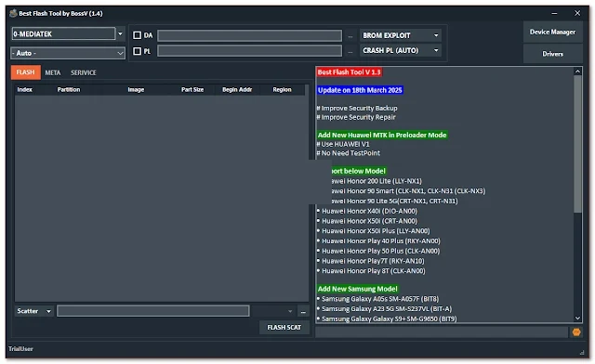This screenshot has height=364, width=595.
Task: Open the 0-MEDIATEK platform dropdown
Action: point(120,33)
